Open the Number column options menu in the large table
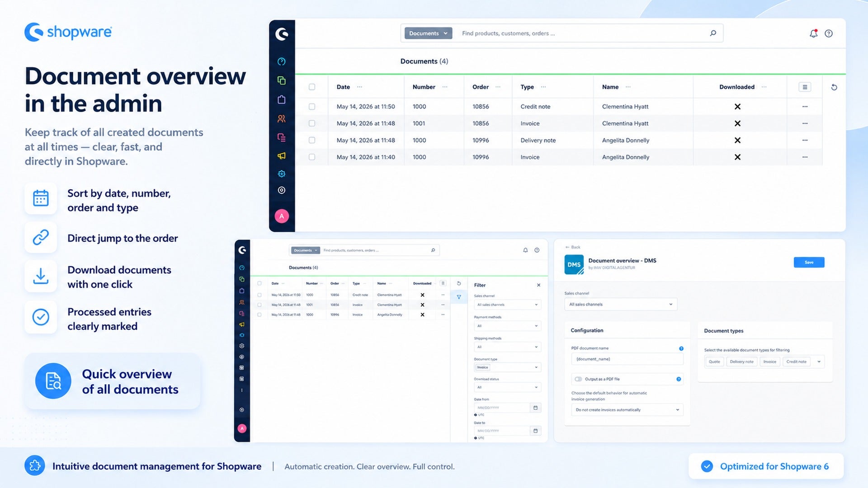 445,87
